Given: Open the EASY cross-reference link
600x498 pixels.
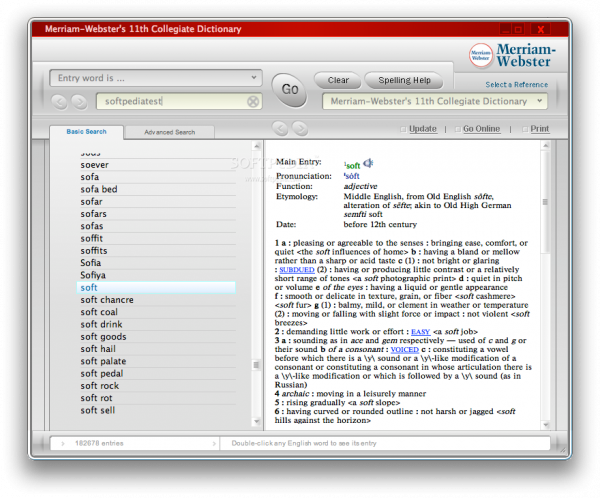Looking at the screenshot, I should click(x=421, y=332).
